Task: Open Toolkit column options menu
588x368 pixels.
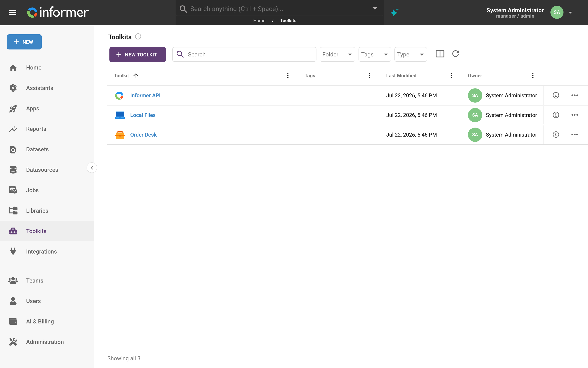Action: pos(288,76)
